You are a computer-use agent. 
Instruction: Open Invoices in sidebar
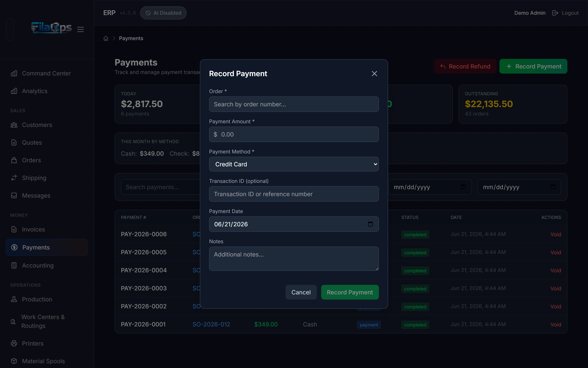(x=47, y=229)
